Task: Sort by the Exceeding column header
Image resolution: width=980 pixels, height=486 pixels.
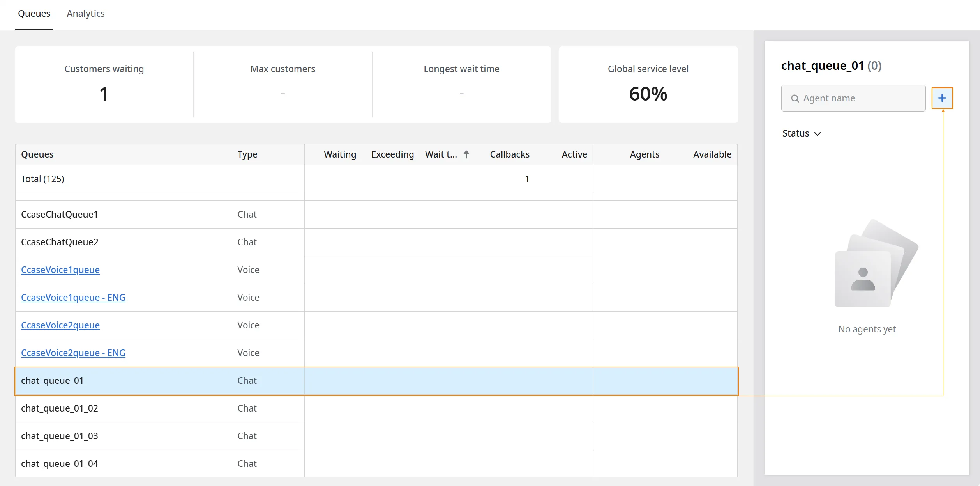Action: coord(392,154)
